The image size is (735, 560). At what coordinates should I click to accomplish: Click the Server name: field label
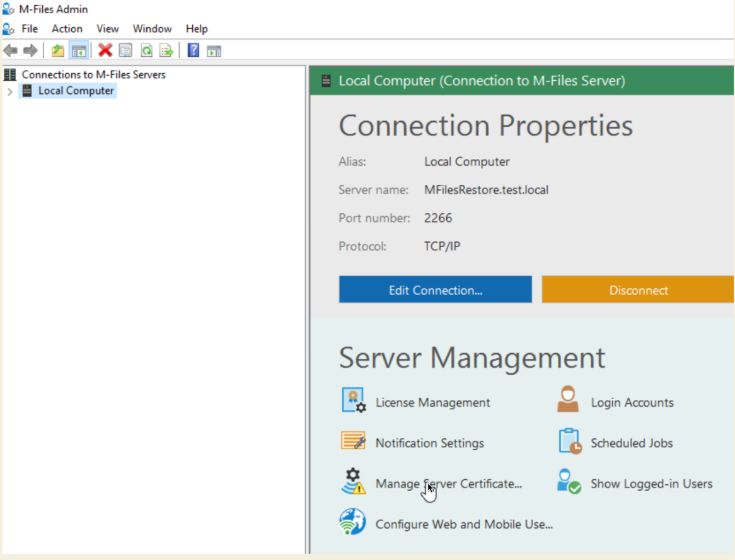(374, 190)
